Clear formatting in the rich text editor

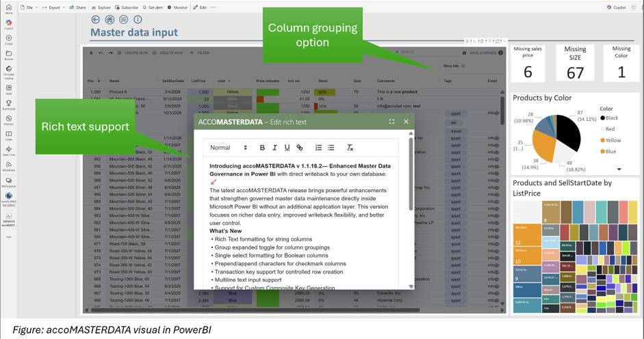pyautogui.click(x=350, y=148)
